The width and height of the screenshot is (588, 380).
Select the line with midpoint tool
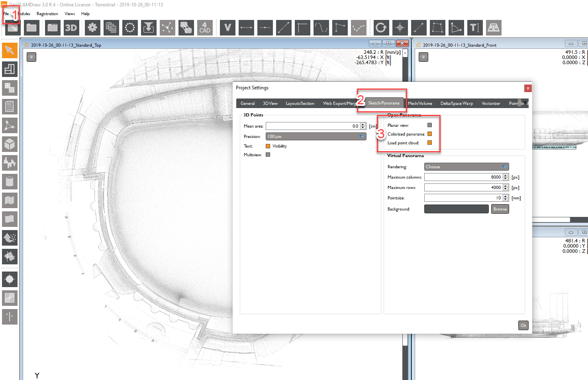click(265, 28)
